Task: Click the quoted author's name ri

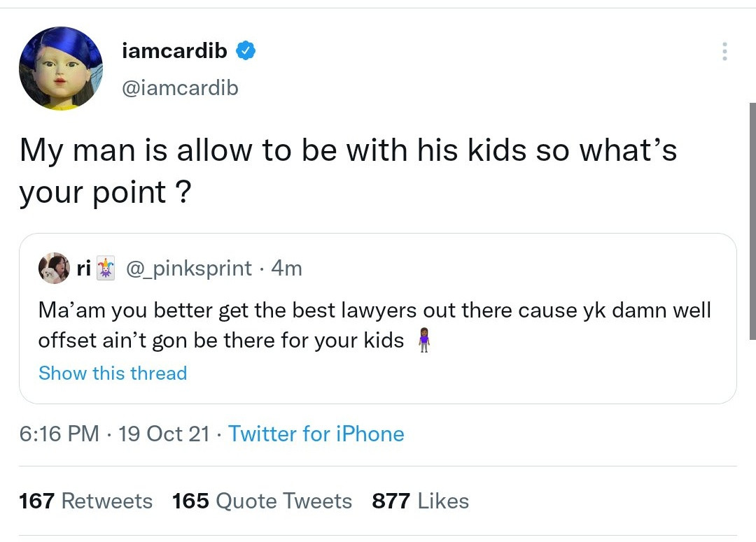Action: [83, 268]
